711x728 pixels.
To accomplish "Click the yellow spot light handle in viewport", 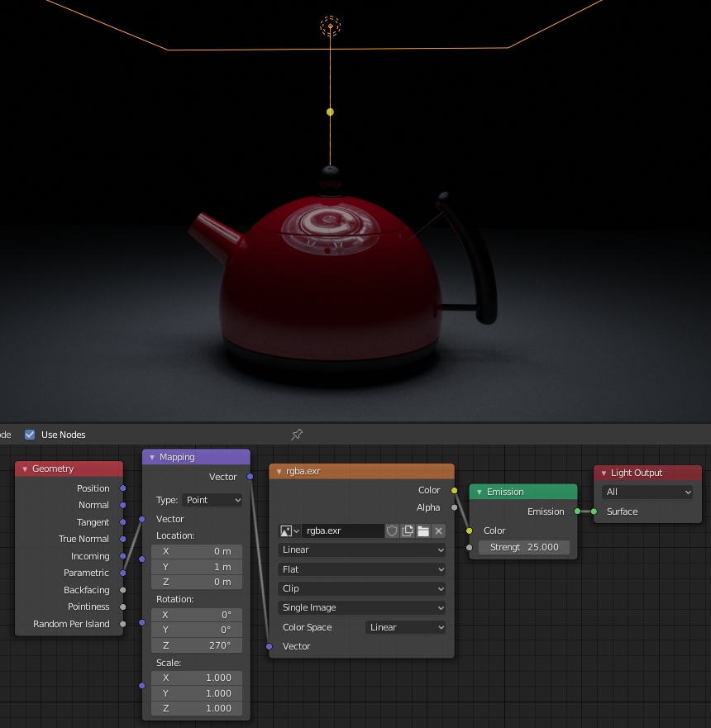I will 330,112.
